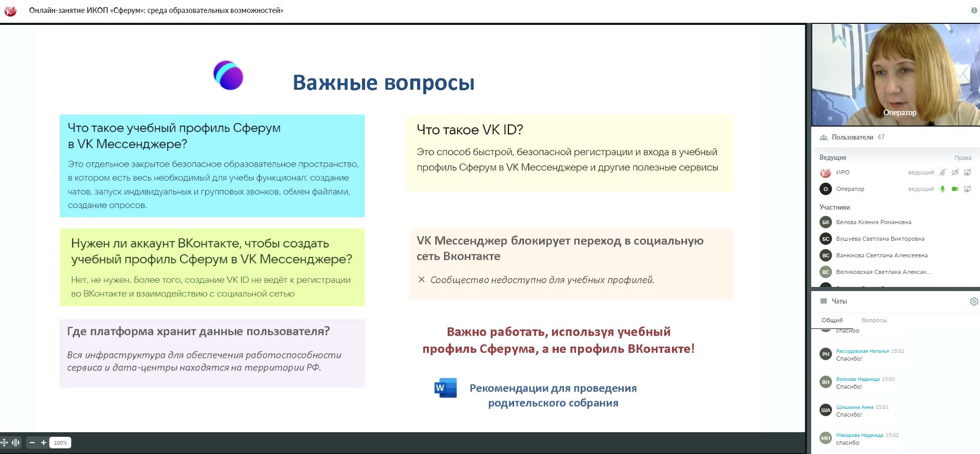
Task: Click the webinar title Онлайн-занятие ИКОП «Сферум»
Action: (156, 10)
